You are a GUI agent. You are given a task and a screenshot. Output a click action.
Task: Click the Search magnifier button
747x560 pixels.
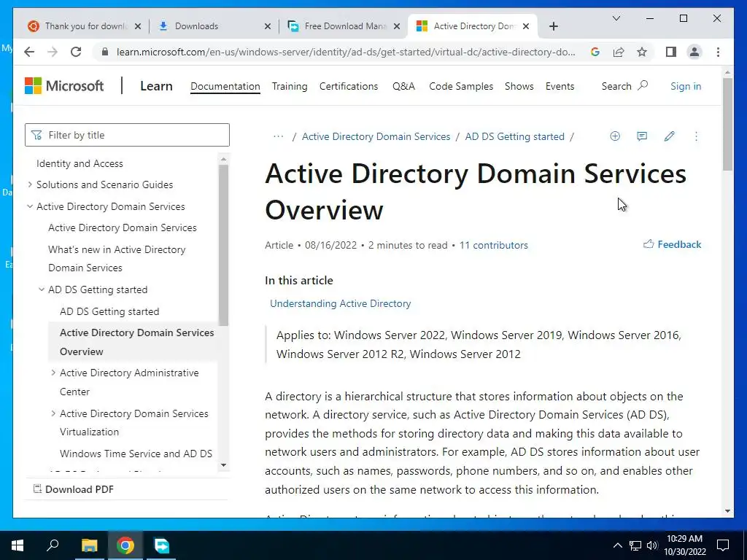tap(624, 86)
